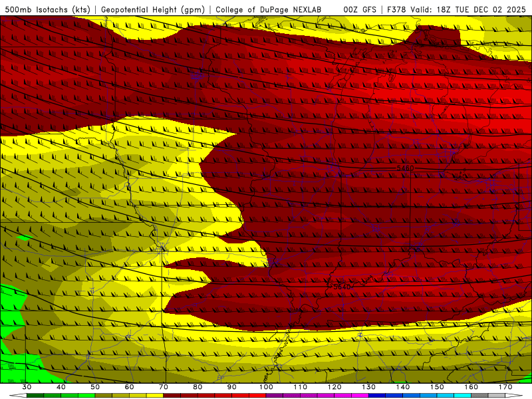Click the 5460 height contour label
The height and width of the screenshot is (399, 532).
(x=405, y=168)
